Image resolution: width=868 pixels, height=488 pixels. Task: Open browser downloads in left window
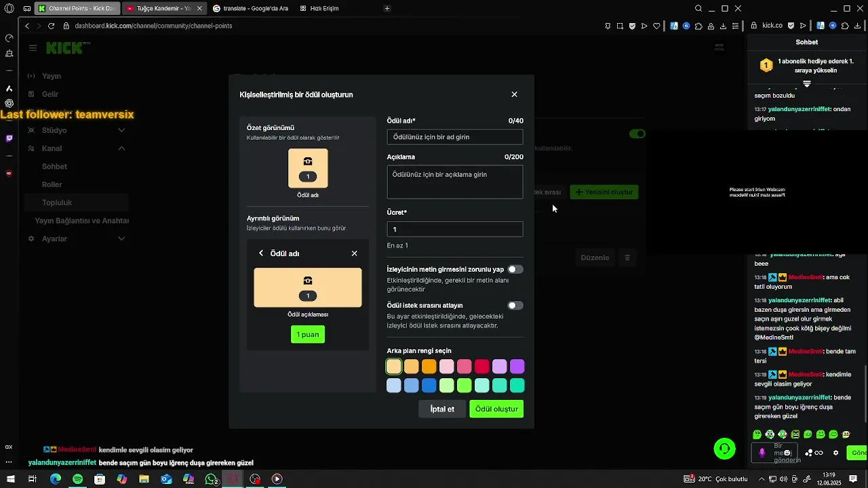[724, 26]
